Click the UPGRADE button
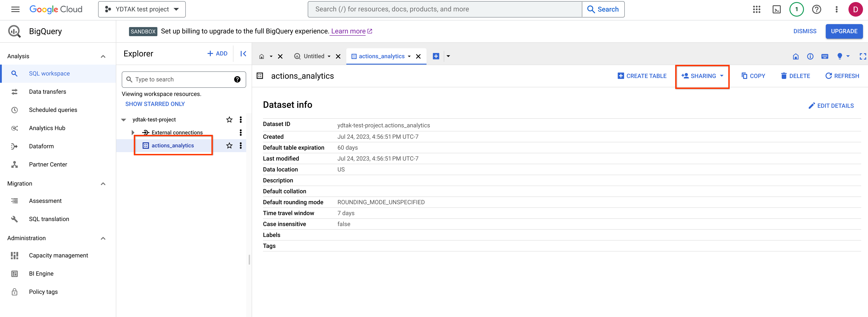This screenshot has width=868, height=317. (844, 31)
